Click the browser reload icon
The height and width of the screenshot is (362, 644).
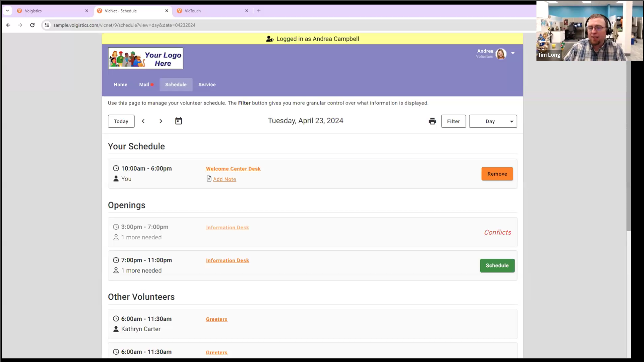coord(32,25)
